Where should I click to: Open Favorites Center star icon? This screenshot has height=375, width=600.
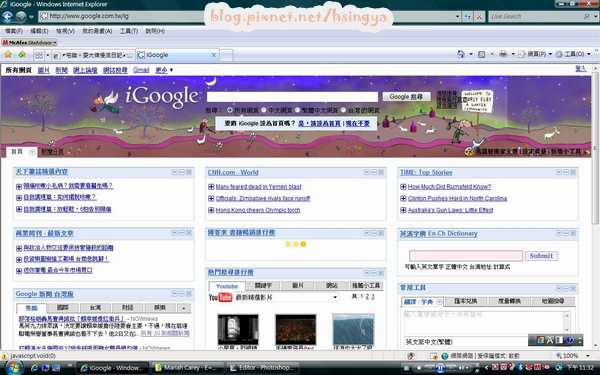(8, 54)
